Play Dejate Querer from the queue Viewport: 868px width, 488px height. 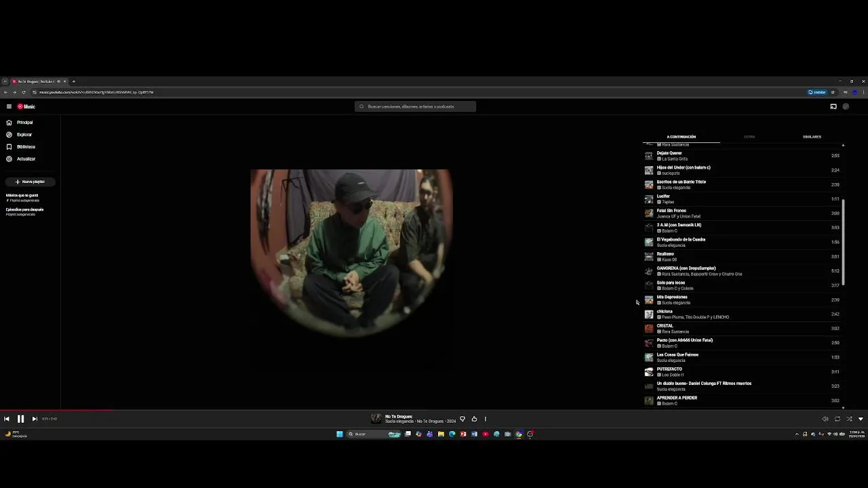(x=741, y=156)
